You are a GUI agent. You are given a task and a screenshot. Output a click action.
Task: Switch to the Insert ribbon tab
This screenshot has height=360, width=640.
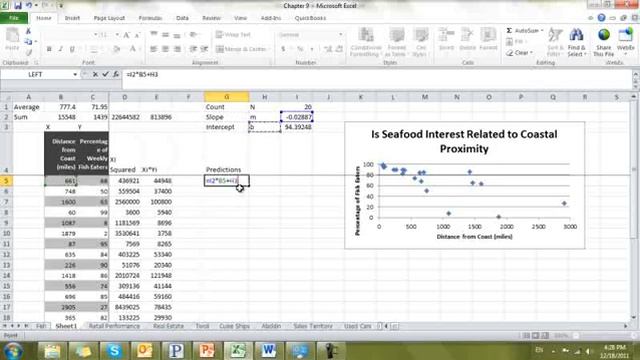(x=72, y=18)
